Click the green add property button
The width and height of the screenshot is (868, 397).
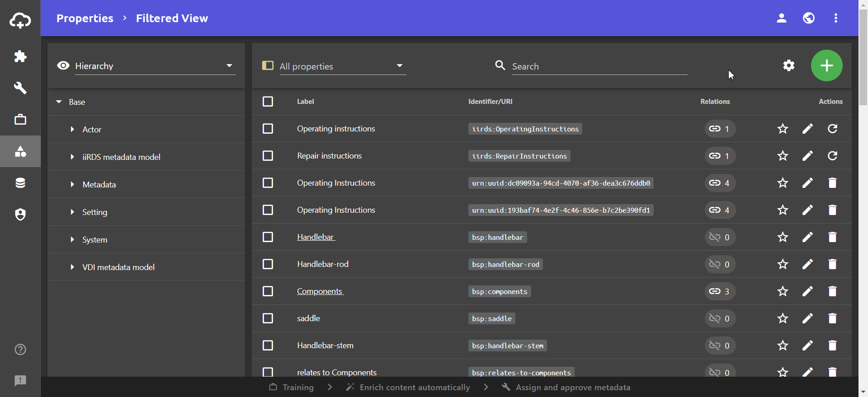pyautogui.click(x=827, y=65)
